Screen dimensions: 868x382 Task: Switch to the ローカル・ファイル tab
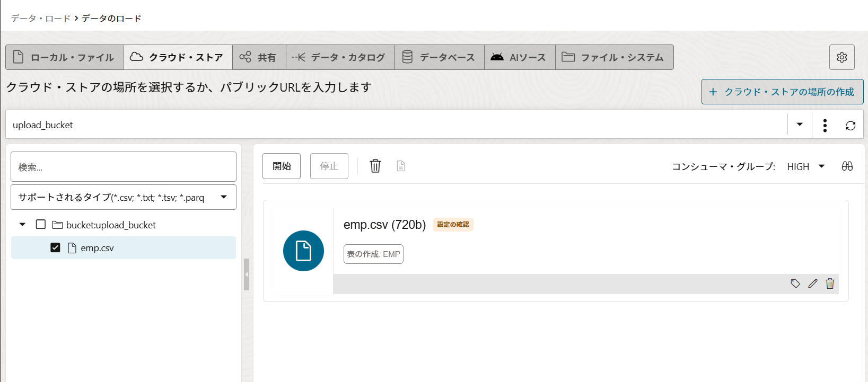(x=65, y=57)
